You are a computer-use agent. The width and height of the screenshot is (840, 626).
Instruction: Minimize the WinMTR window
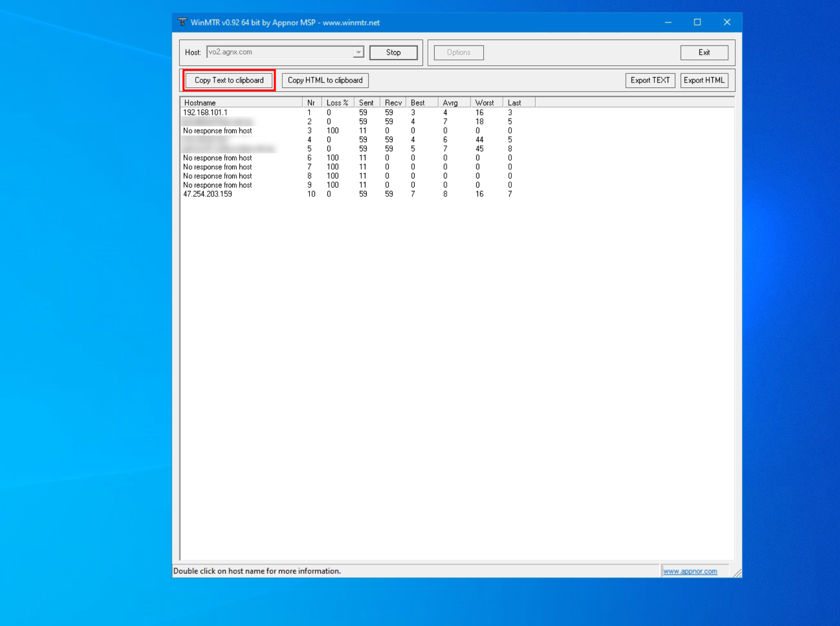[x=668, y=22]
